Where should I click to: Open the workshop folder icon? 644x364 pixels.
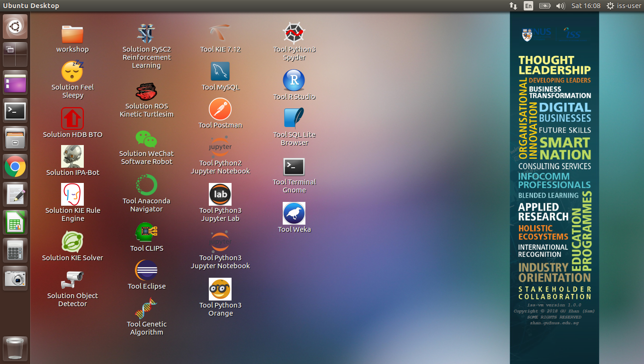(72, 34)
